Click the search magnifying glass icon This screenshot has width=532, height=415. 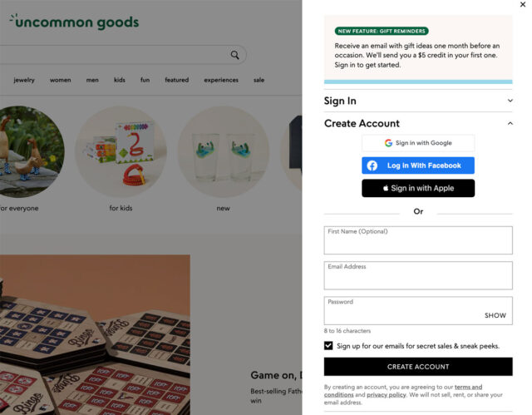[235, 55]
